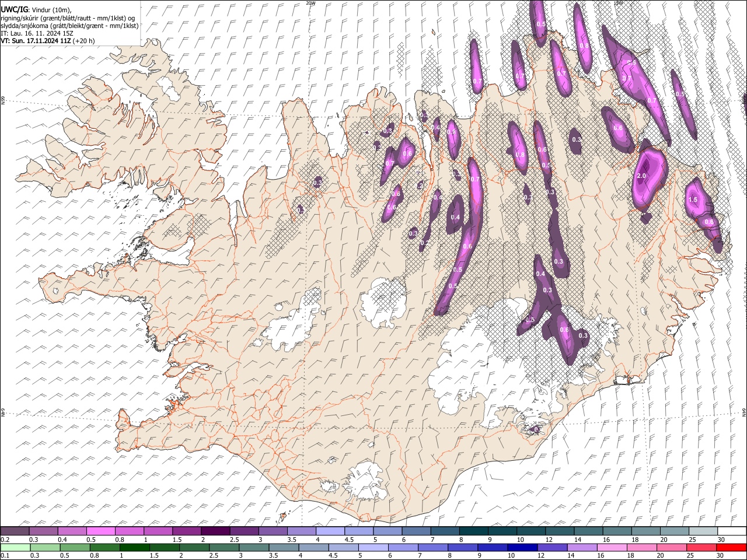Select the snow scale 8 dark teal swatch

(x=473, y=531)
